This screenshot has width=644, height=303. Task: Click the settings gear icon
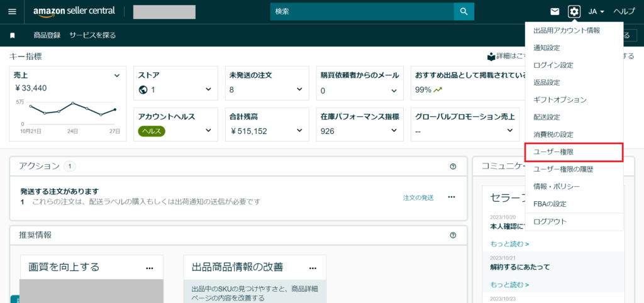coord(574,12)
